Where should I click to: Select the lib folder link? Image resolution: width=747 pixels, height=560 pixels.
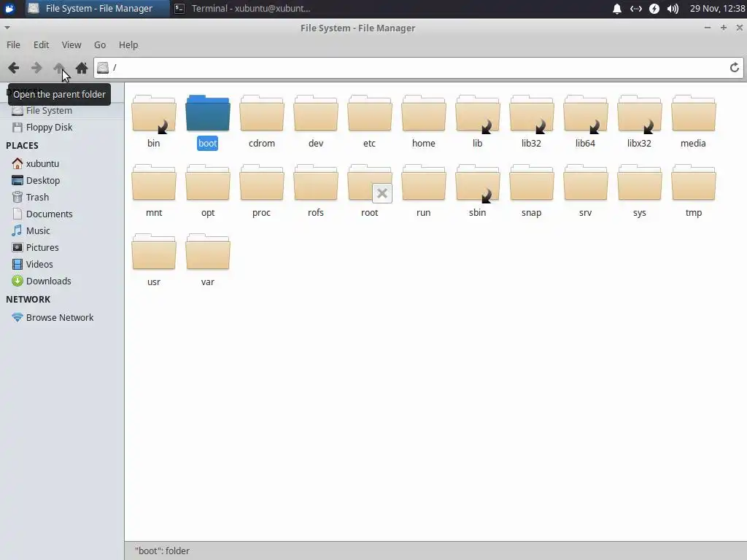click(477, 113)
